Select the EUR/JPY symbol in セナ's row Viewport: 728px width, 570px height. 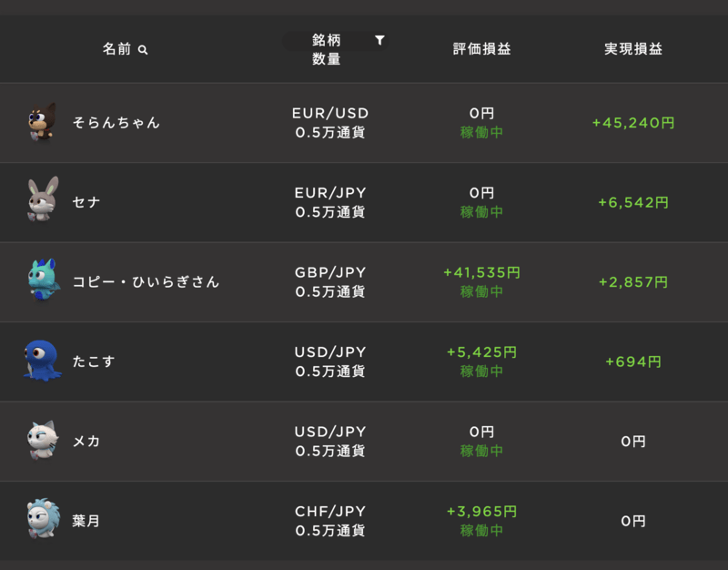coord(330,193)
